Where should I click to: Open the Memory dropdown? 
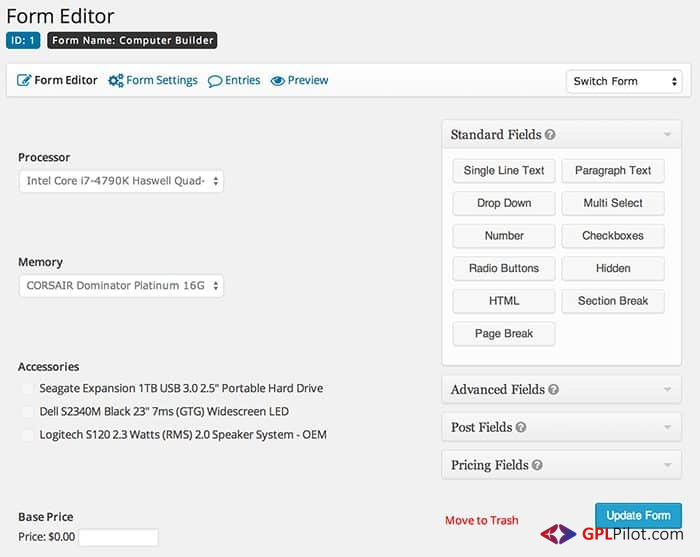(x=121, y=286)
